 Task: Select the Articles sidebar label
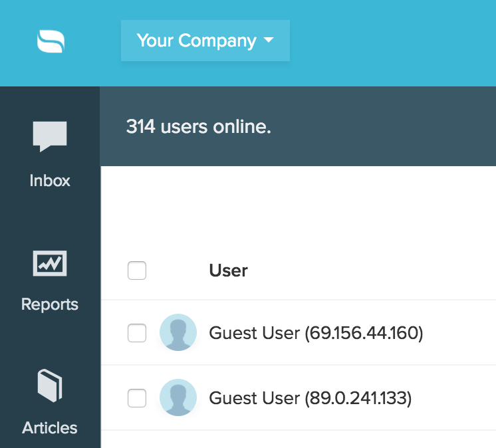(x=50, y=427)
